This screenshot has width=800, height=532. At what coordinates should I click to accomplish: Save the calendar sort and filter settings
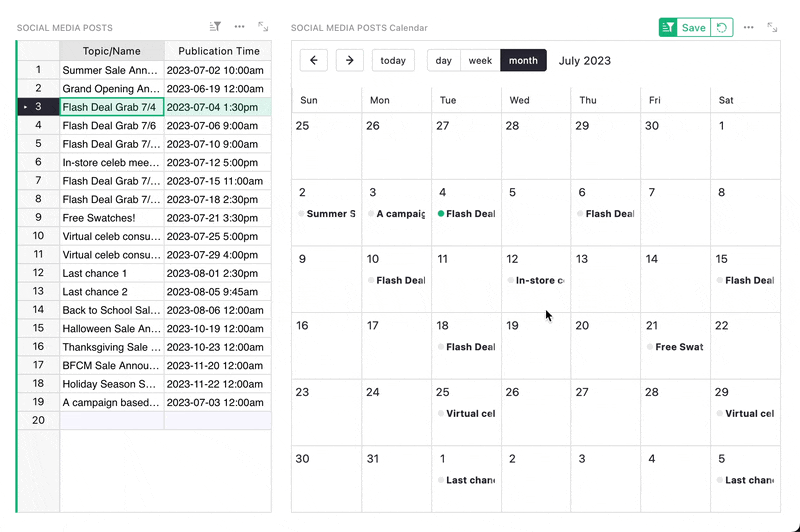693,28
